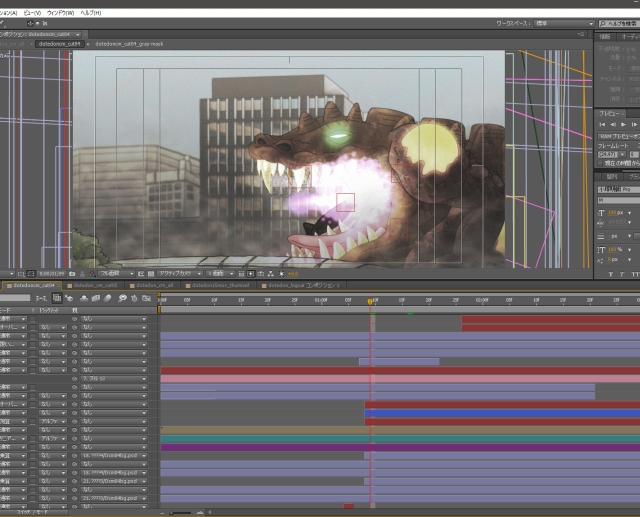Click the play button in preview panel

624,125
